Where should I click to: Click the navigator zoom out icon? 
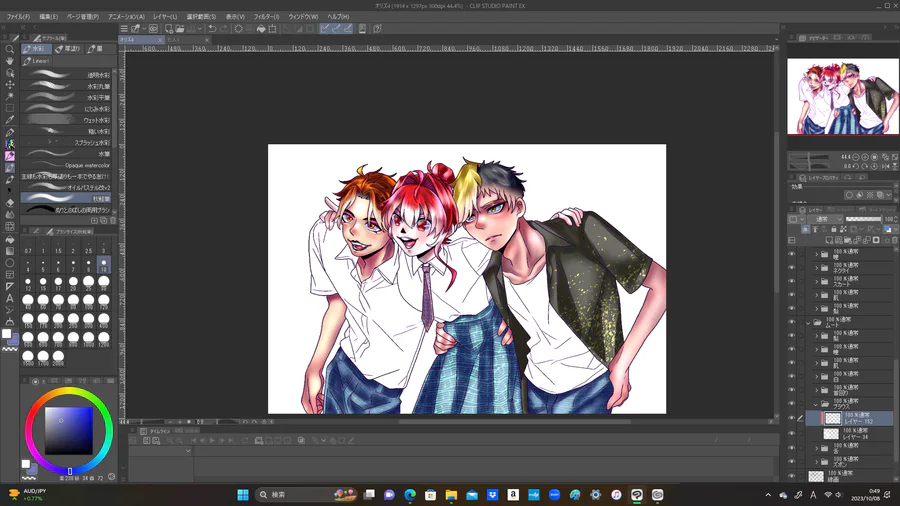click(x=856, y=157)
